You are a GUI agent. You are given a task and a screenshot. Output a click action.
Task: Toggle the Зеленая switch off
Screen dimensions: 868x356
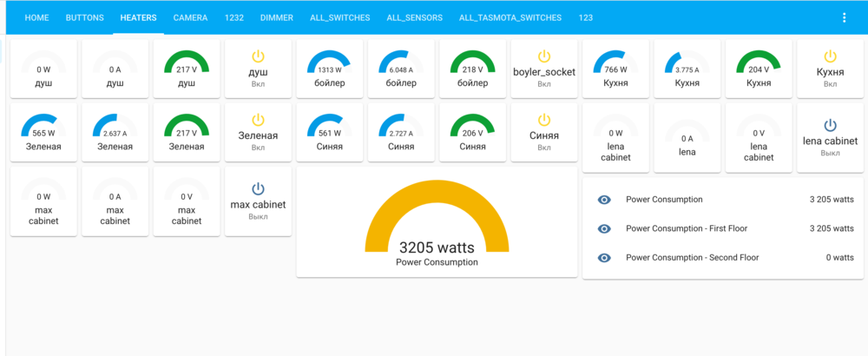point(258,120)
